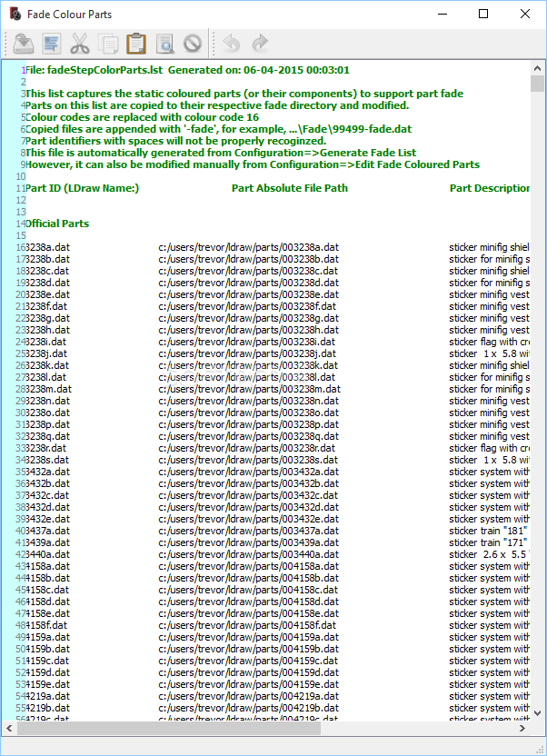
Task: Click the line 'This file is automatically generated'
Action: 221,153
